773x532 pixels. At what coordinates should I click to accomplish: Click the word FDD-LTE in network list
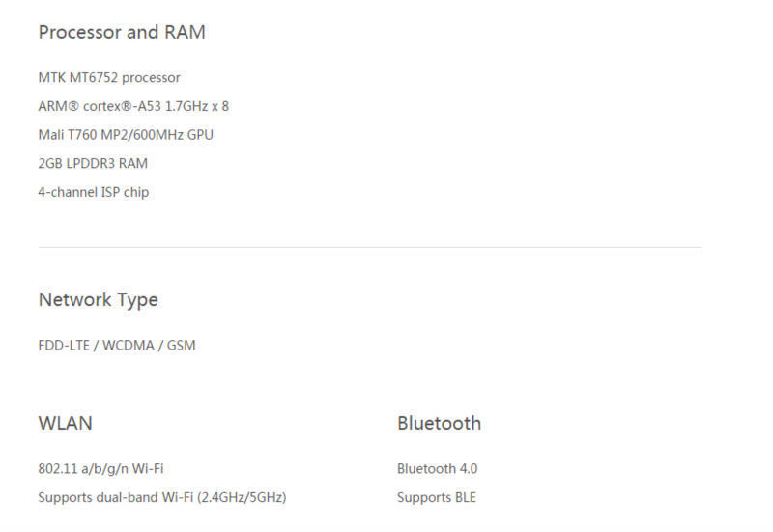pos(63,345)
